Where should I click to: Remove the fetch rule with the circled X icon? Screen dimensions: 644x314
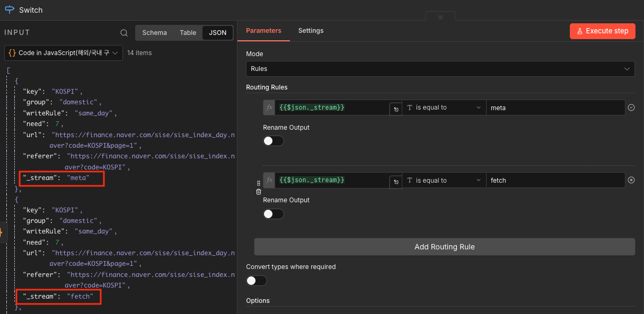[631, 180]
